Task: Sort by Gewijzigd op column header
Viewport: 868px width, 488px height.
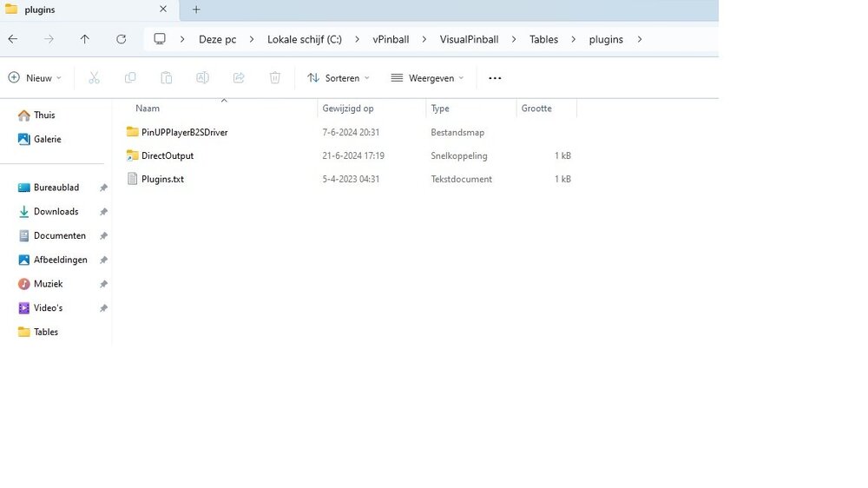Action: 348,109
